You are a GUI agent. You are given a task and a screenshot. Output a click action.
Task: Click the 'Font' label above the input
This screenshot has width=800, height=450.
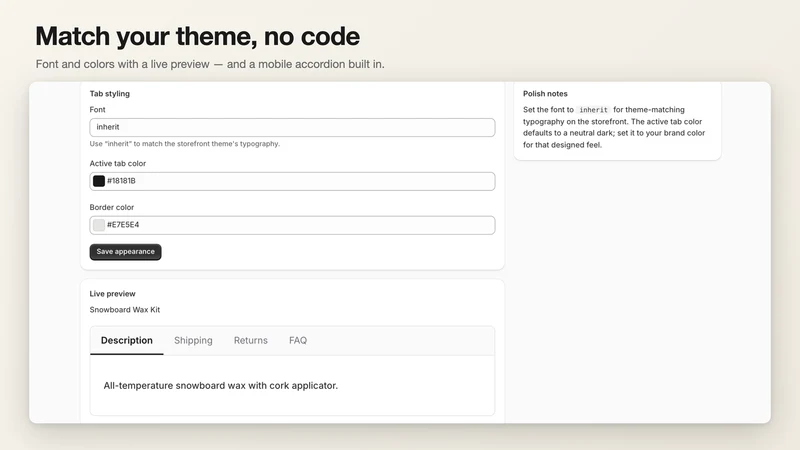pyautogui.click(x=97, y=110)
